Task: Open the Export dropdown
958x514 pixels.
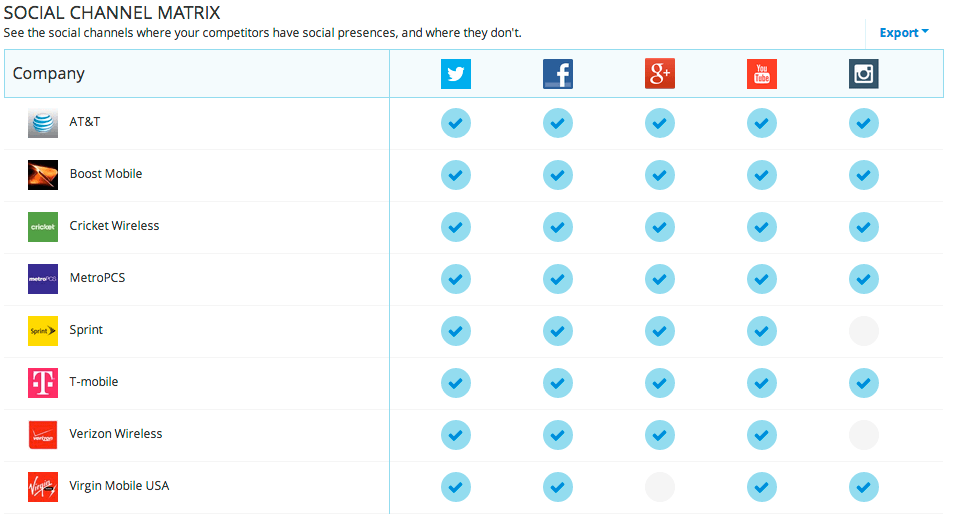Action: point(904,32)
